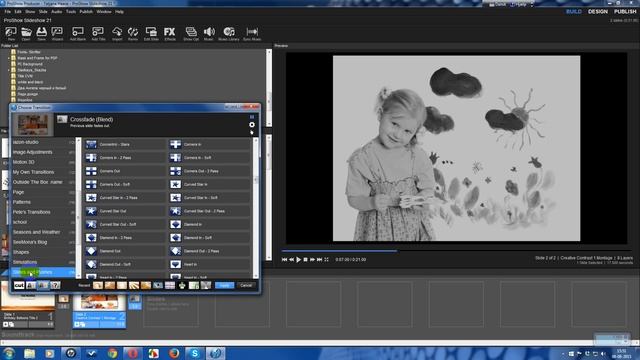Choose the Curved Star Out transition
The width and height of the screenshot is (640, 360).
pos(125,211)
